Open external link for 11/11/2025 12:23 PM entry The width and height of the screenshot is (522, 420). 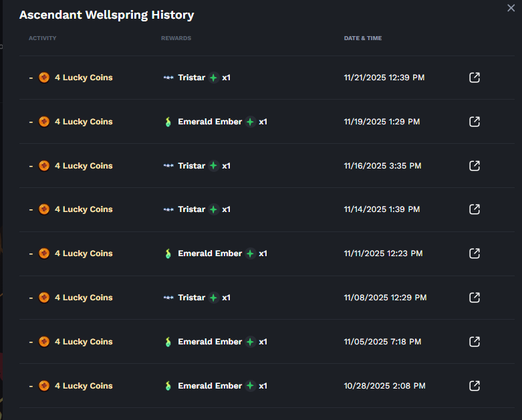pos(475,253)
